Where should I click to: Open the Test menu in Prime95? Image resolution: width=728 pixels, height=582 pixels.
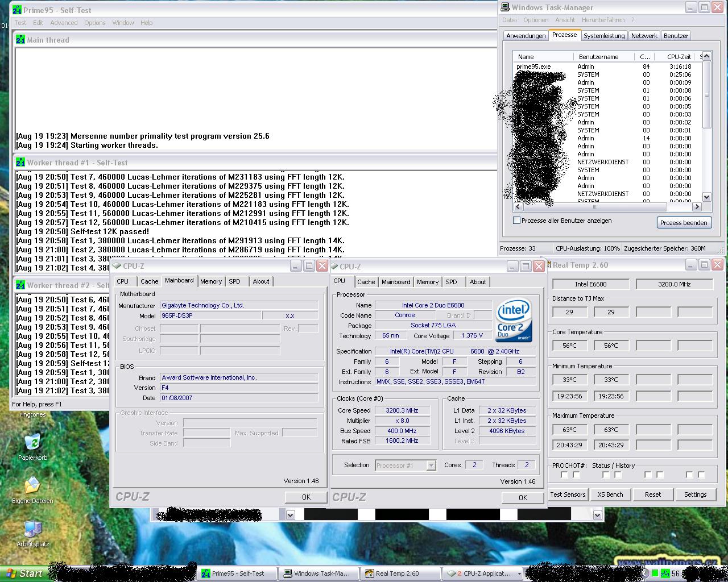coord(20,23)
